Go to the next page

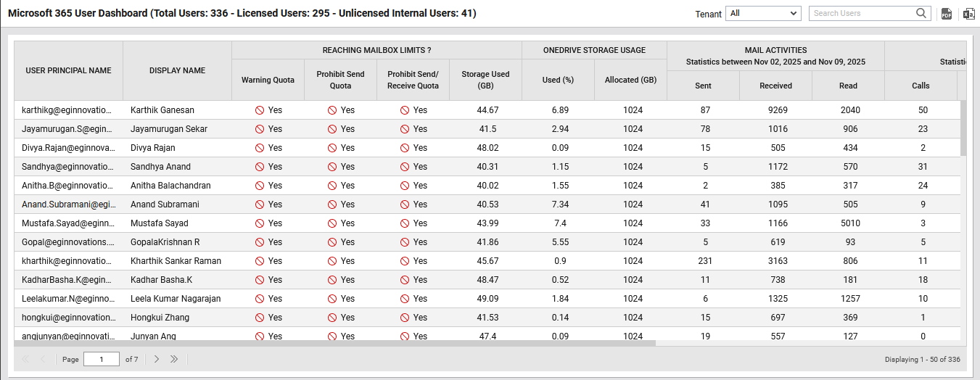[x=156, y=359]
